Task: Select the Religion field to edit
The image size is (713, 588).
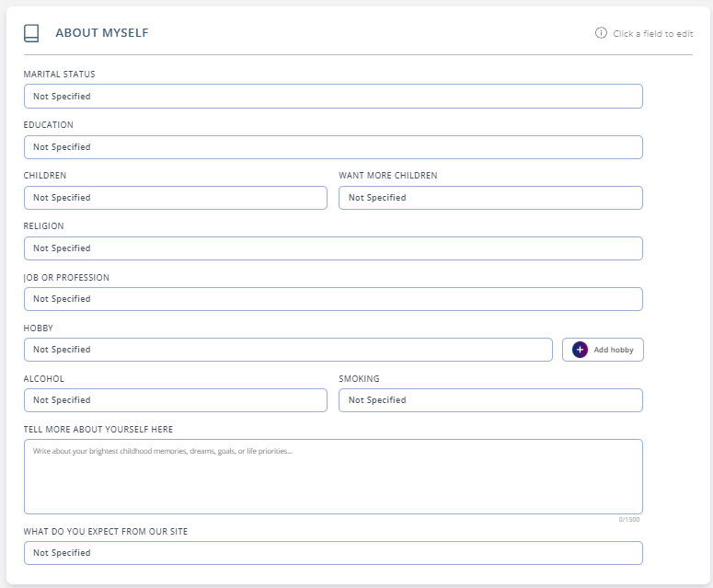Action: [333, 248]
